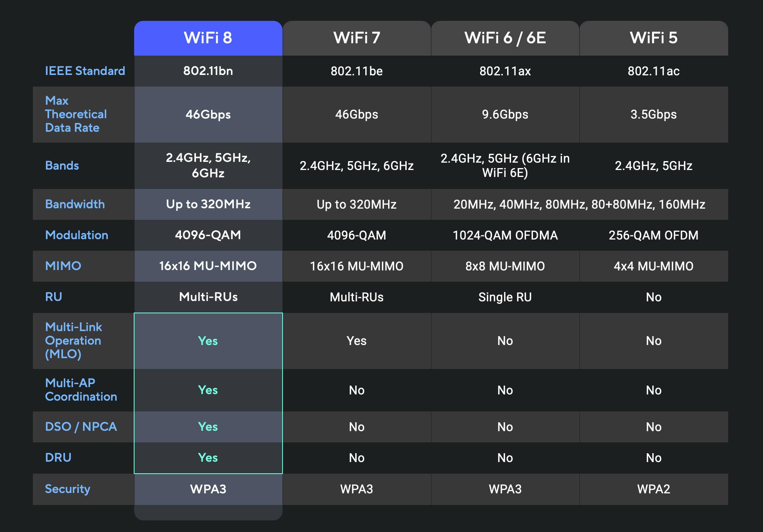This screenshot has height=532, width=763.
Task: Click the Max Theoretical Data Rate label
Action: coord(76,114)
